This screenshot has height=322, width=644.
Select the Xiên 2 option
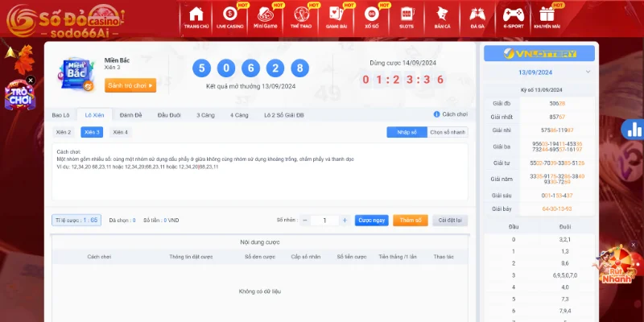pos(64,132)
